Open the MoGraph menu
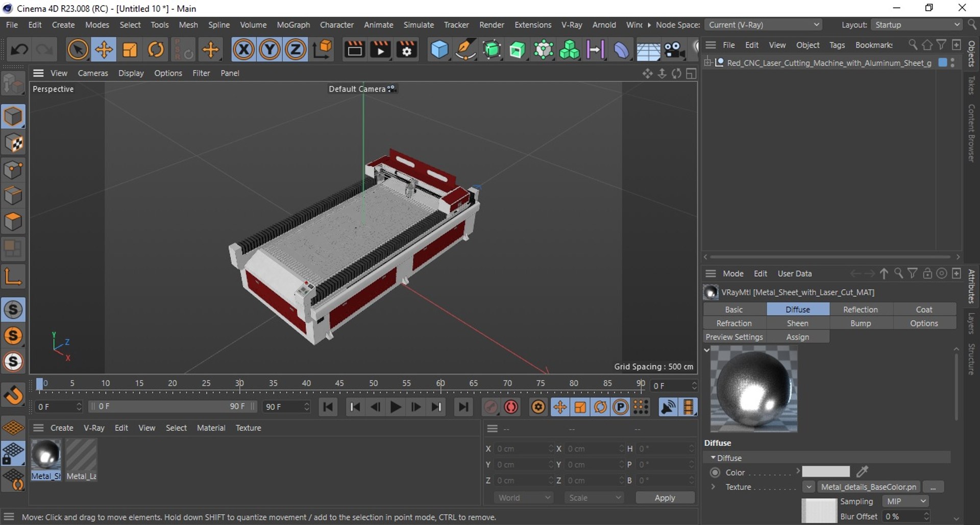This screenshot has height=525, width=980. click(x=293, y=25)
